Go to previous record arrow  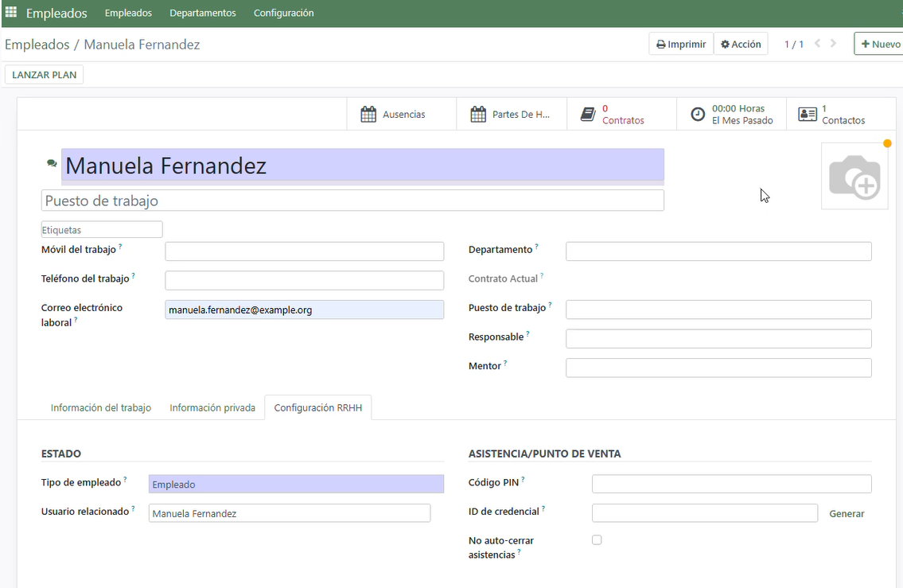pyautogui.click(x=818, y=44)
